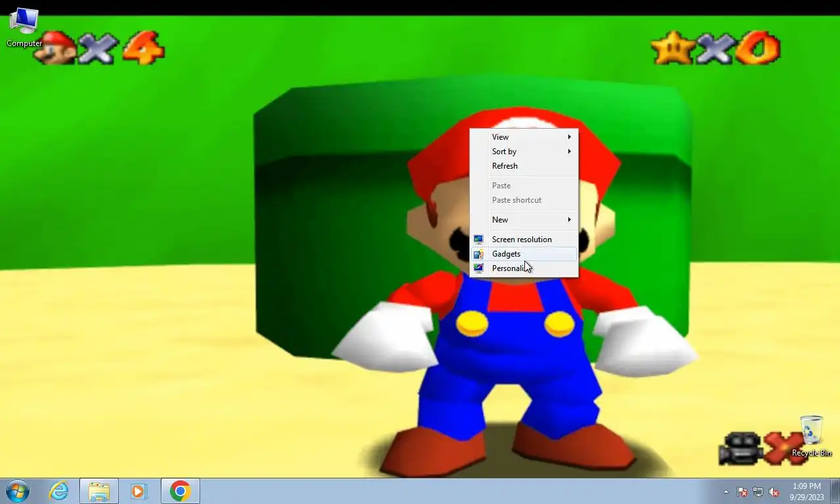The height and width of the screenshot is (504, 840).
Task: Click the Show desktop strip by the clock
Action: (x=835, y=492)
